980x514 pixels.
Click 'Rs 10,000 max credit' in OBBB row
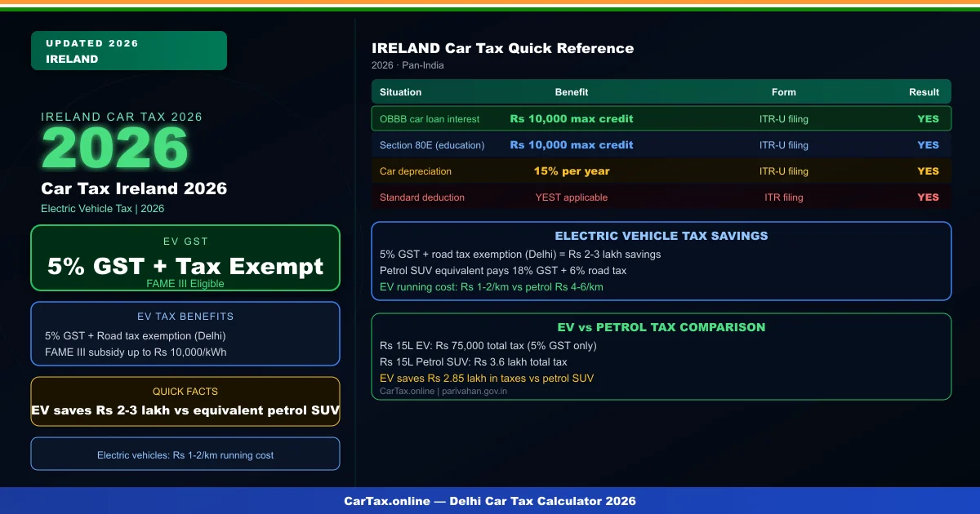(572, 119)
